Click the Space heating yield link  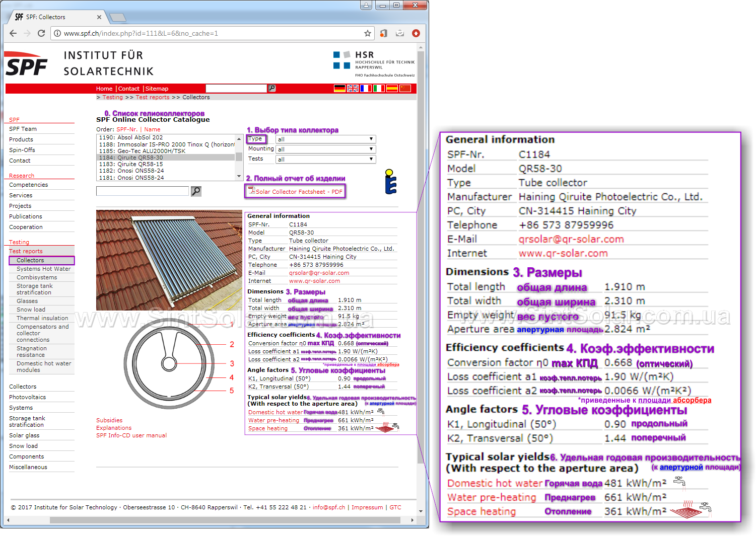268,428
